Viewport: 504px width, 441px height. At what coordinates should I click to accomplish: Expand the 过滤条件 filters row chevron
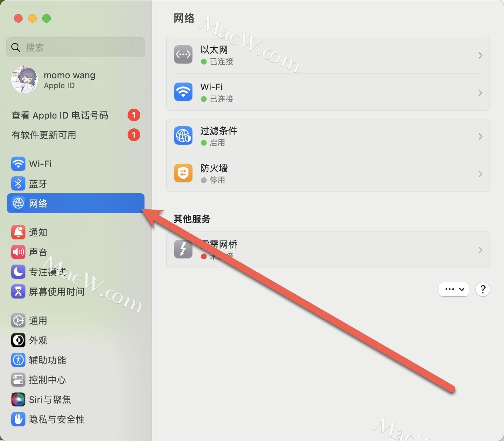(x=480, y=137)
